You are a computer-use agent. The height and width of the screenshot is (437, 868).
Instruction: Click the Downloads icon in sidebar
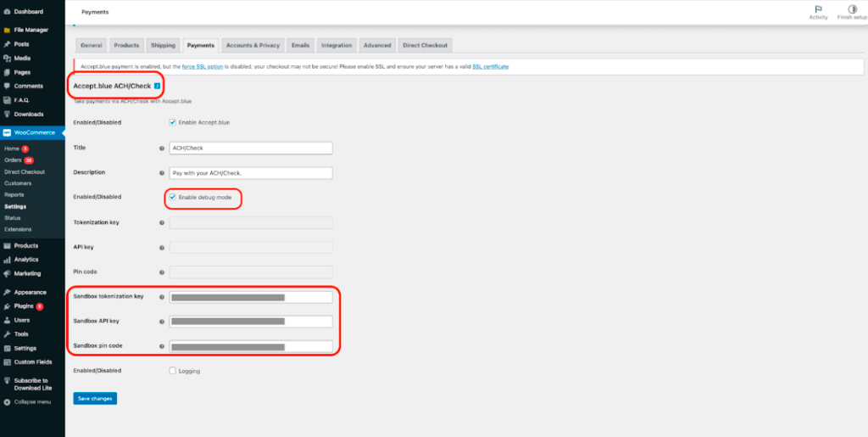7,114
